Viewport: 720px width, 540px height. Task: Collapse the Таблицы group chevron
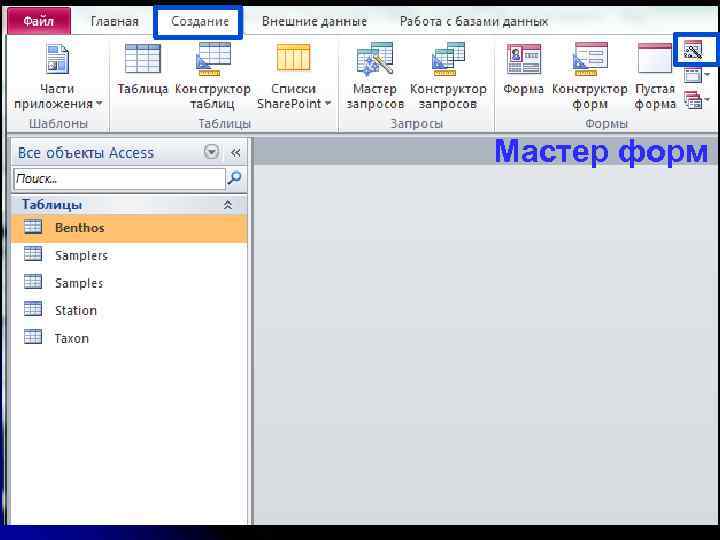click(x=228, y=205)
